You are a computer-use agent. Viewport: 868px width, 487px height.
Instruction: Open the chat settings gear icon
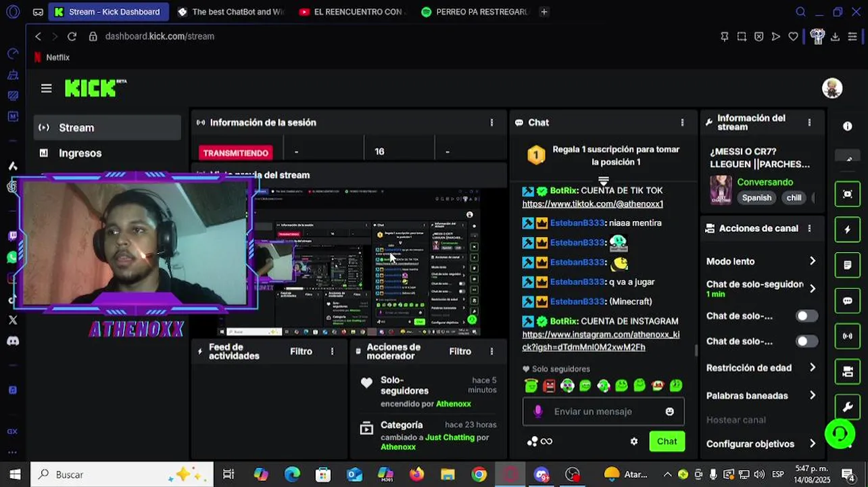[x=634, y=442]
